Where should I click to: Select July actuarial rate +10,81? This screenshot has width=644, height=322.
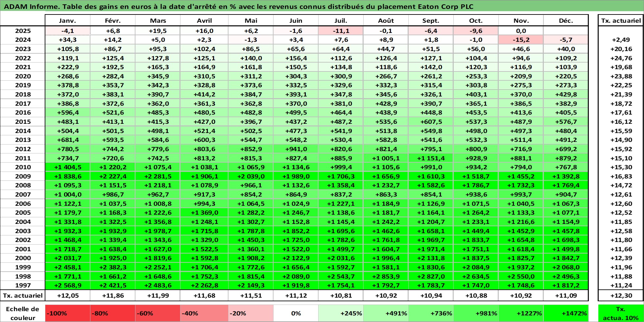tap(341, 296)
